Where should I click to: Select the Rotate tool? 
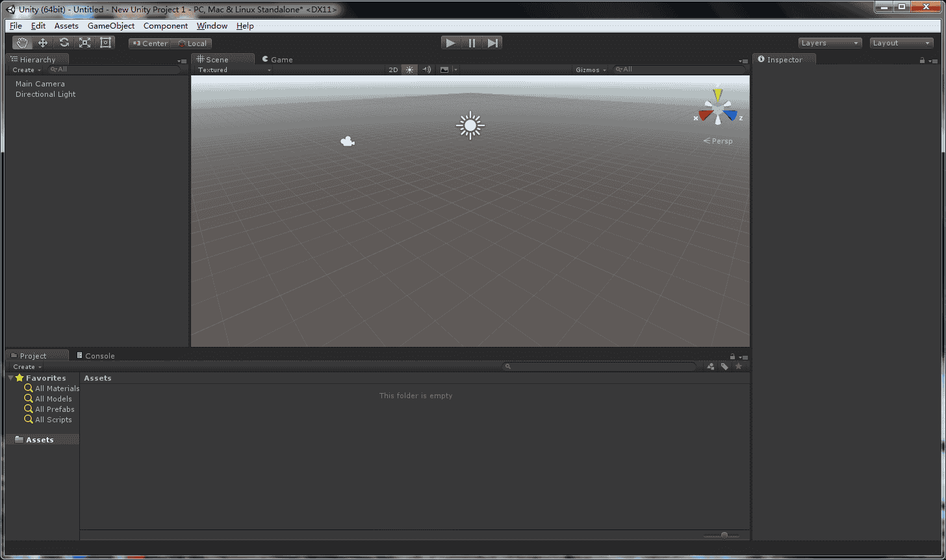click(x=64, y=42)
